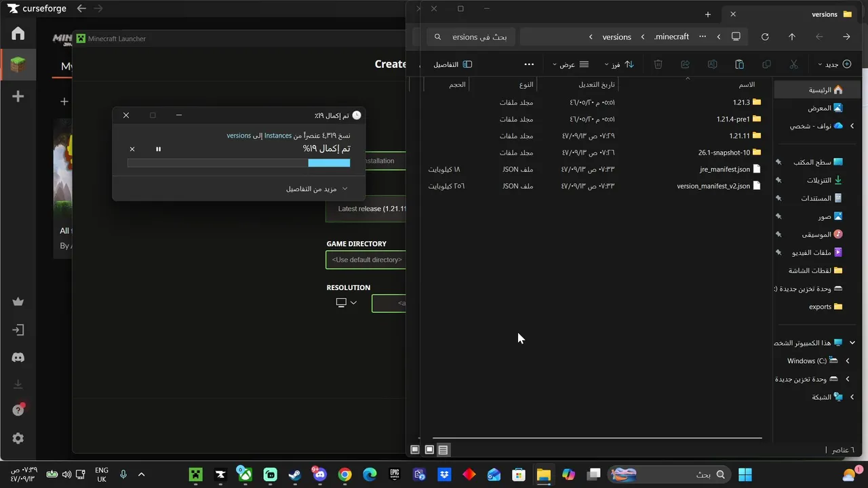Click the add game plus icon in CurseForge sidebar
The image size is (868, 488).
click(18, 96)
